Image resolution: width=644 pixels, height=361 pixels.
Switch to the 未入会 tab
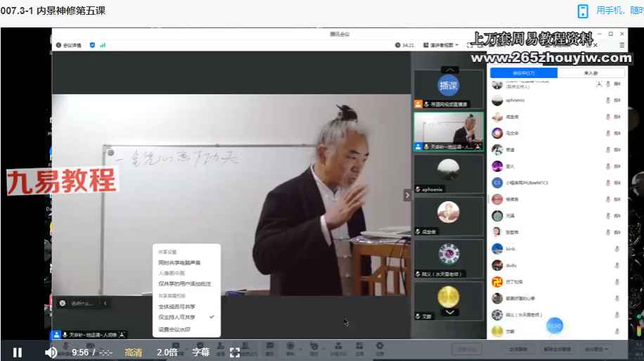pyautogui.click(x=590, y=73)
